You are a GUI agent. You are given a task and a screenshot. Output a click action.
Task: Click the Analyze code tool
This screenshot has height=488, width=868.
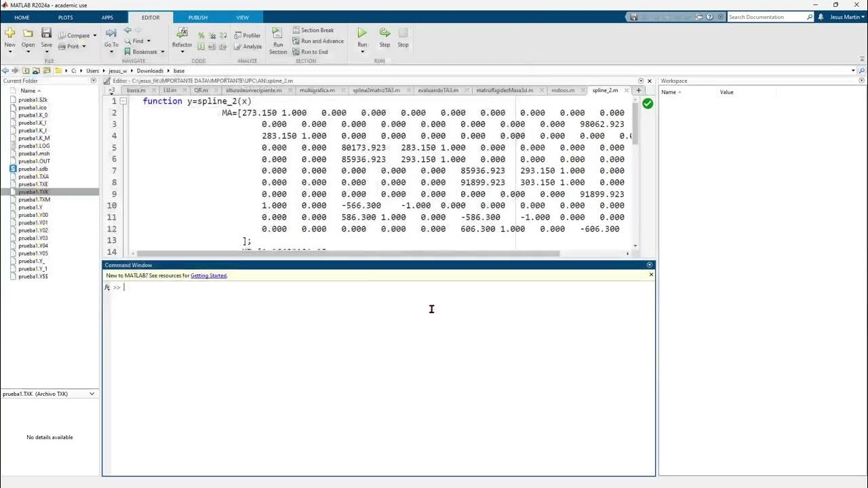pyautogui.click(x=248, y=47)
